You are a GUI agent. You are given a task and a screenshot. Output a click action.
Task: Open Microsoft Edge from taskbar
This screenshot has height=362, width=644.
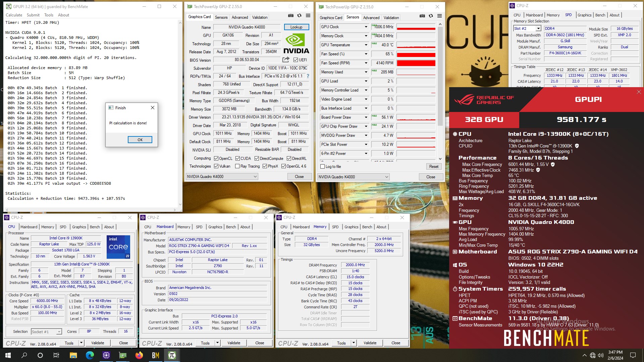[x=90, y=355]
